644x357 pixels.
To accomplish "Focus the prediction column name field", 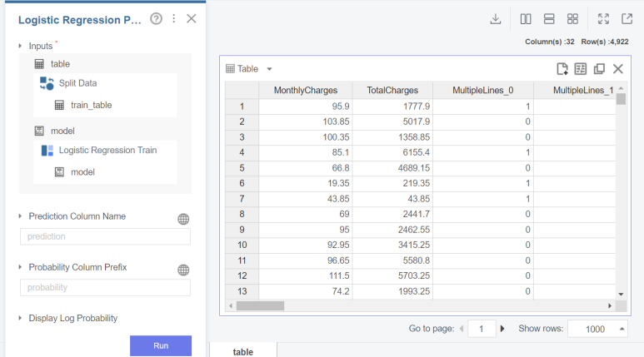I will point(105,237).
